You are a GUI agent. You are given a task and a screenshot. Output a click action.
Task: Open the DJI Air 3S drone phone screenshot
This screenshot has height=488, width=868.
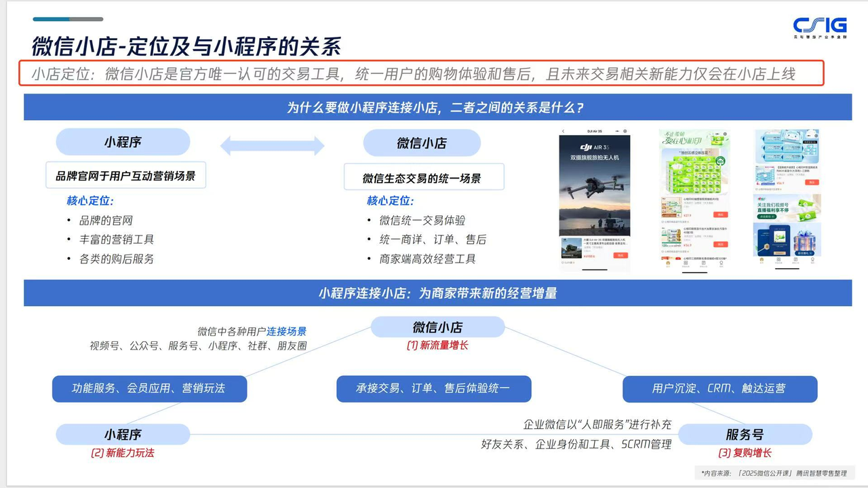595,199
